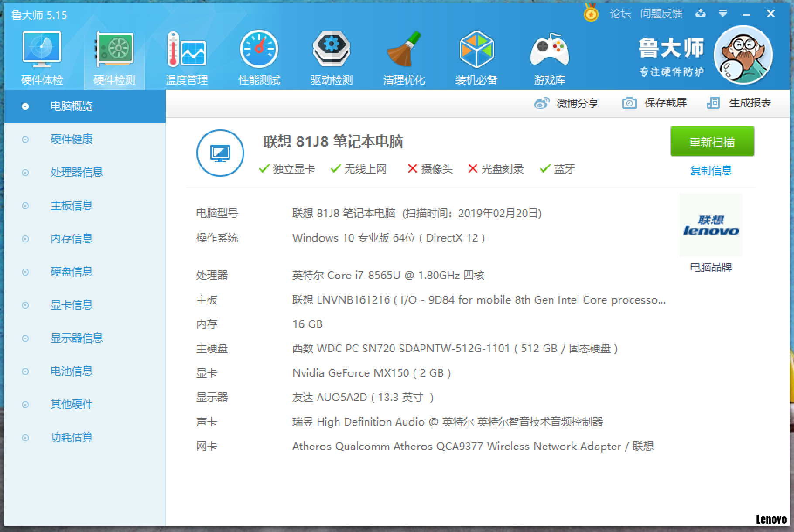Image resolution: width=794 pixels, height=532 pixels.
Task: Click the green 重新扫描 rescan button
Action: click(712, 141)
